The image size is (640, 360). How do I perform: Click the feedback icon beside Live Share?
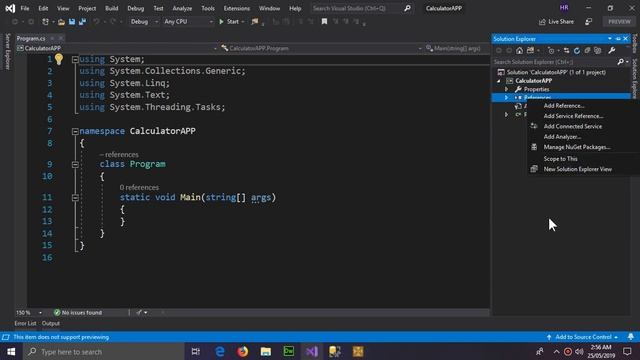click(x=588, y=22)
